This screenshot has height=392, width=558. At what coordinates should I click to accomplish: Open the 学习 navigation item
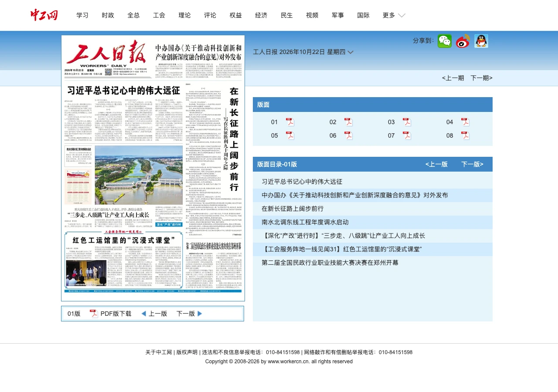82,15
